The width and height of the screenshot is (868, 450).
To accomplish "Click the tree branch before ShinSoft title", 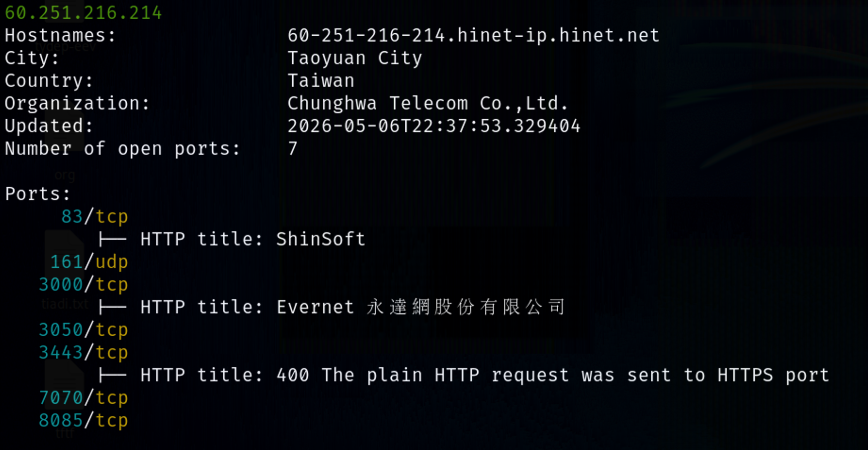I will 113,239.
